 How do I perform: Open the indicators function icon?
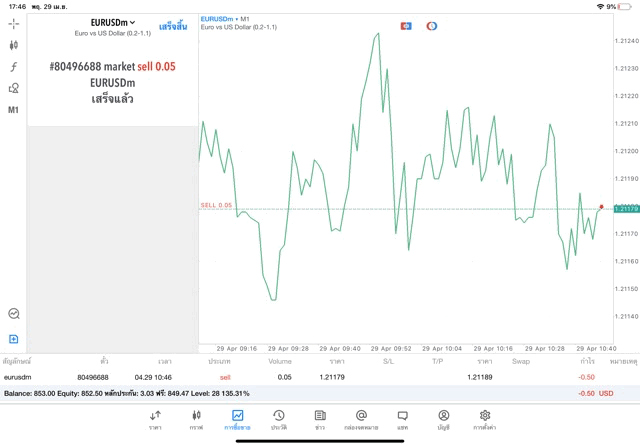click(x=13, y=67)
